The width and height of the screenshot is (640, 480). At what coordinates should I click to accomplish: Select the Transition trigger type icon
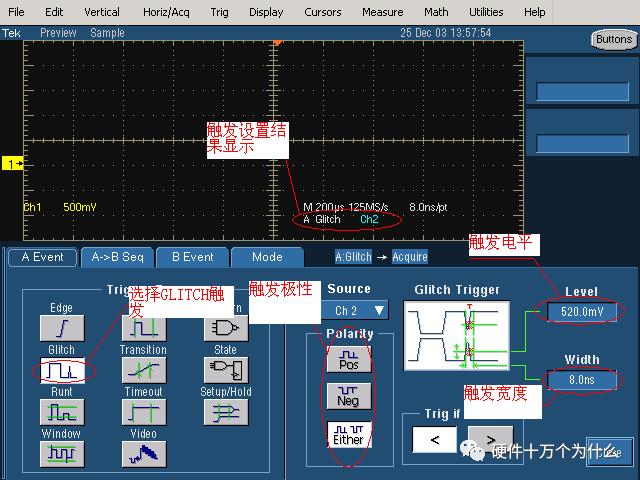[x=144, y=370]
